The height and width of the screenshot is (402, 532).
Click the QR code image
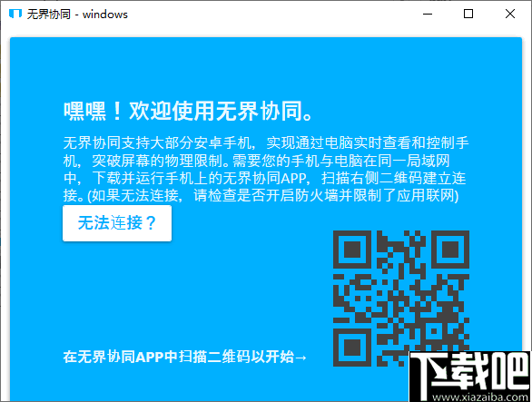tap(401, 299)
